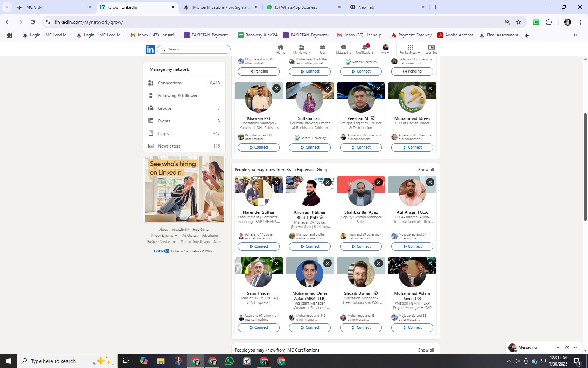Viewport: 588px width, 368px height.
Task: Focus the LinkedIn Search field
Action: [x=194, y=49]
